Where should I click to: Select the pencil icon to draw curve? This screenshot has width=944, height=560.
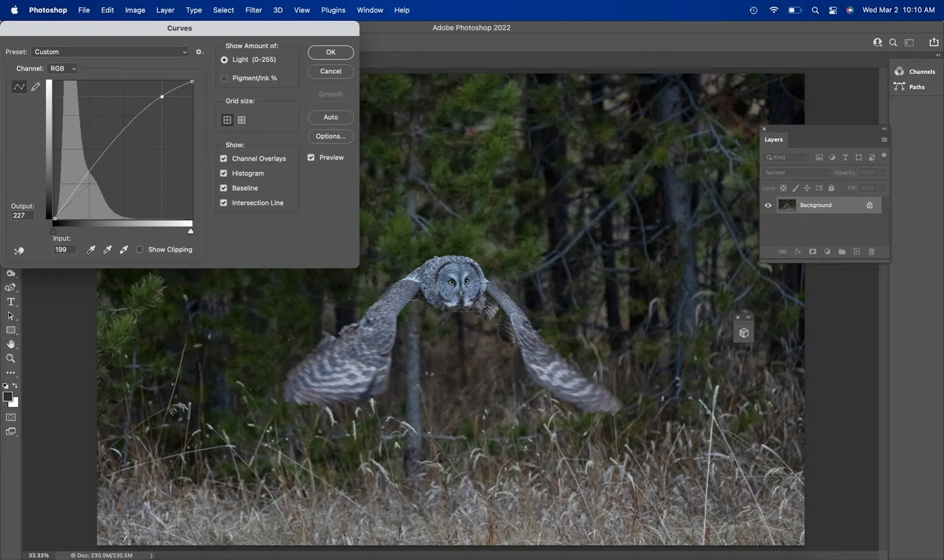coord(35,87)
